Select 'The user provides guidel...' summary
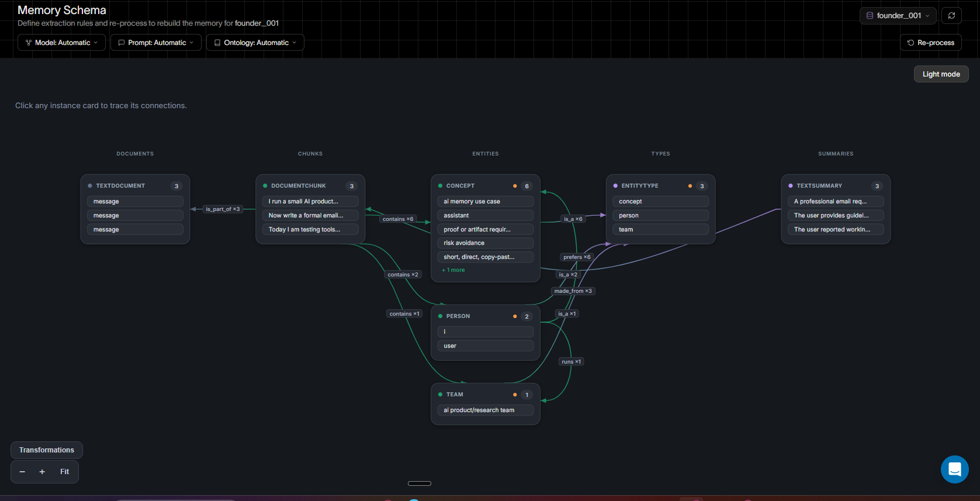Screen dimensions: 980x501 point(836,216)
